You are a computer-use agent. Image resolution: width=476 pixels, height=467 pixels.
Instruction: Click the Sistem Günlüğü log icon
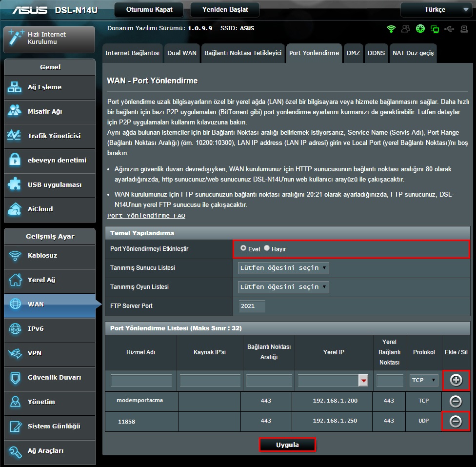pos(16,426)
